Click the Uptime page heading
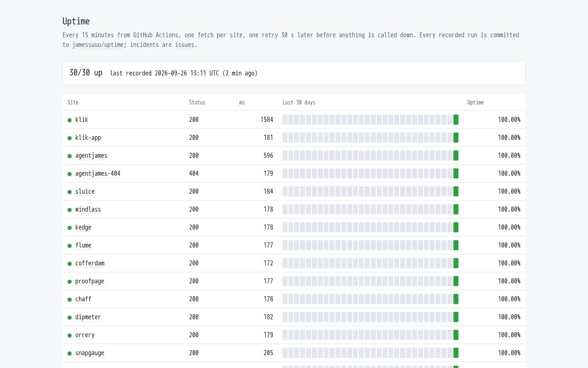588x368 pixels. tap(76, 21)
